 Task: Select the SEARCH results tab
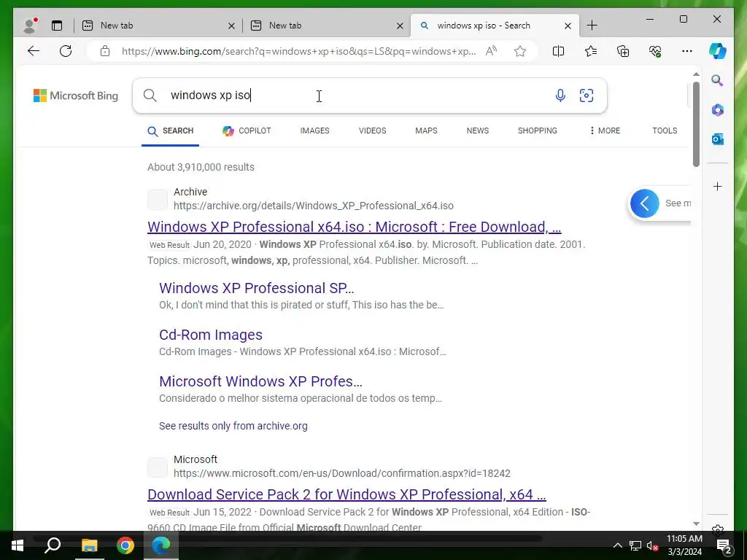pos(170,131)
